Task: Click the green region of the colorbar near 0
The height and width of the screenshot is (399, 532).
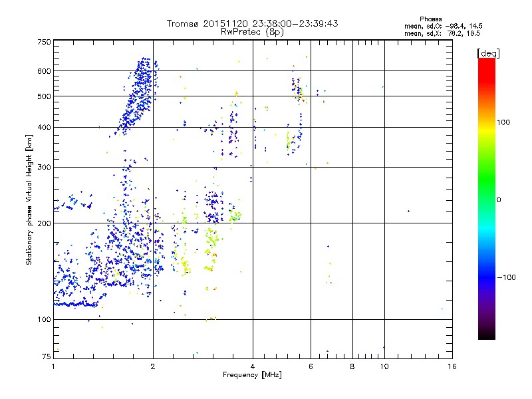Action: (x=487, y=190)
